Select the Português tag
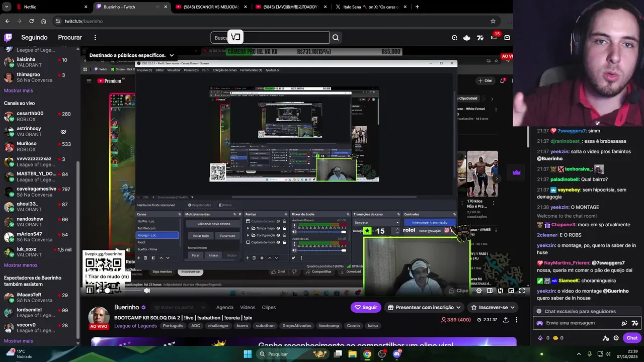The image size is (644, 362). pyautogui.click(x=173, y=326)
